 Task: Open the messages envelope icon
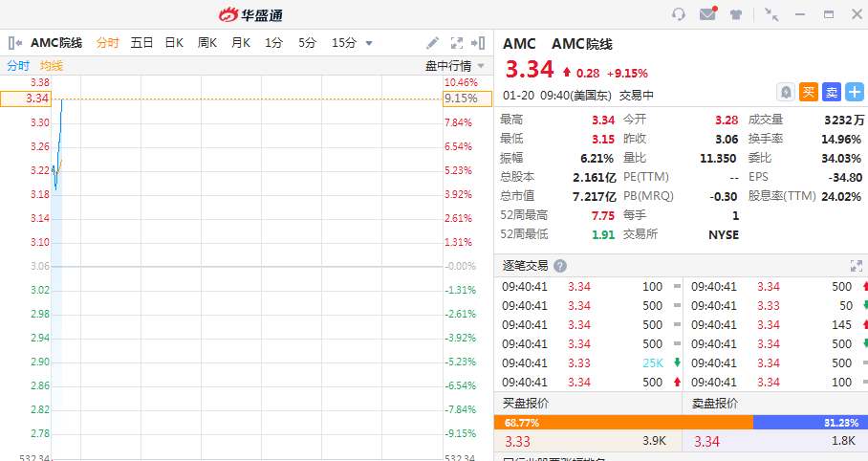point(707,14)
